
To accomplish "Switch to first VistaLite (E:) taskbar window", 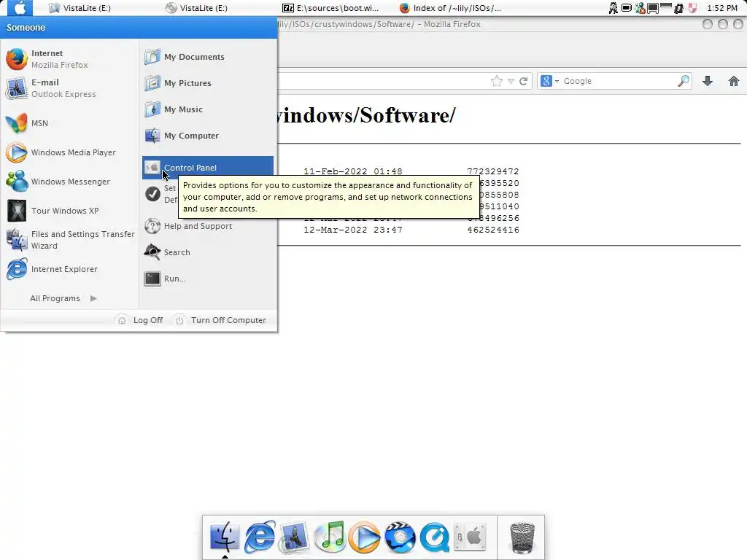I will tap(80, 8).
